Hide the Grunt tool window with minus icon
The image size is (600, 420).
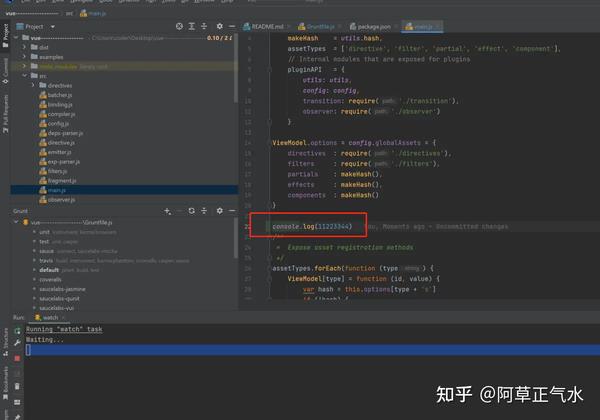coord(232,211)
